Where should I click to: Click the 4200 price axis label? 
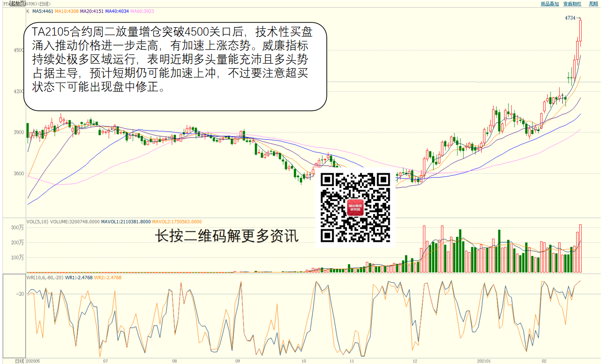19,91
